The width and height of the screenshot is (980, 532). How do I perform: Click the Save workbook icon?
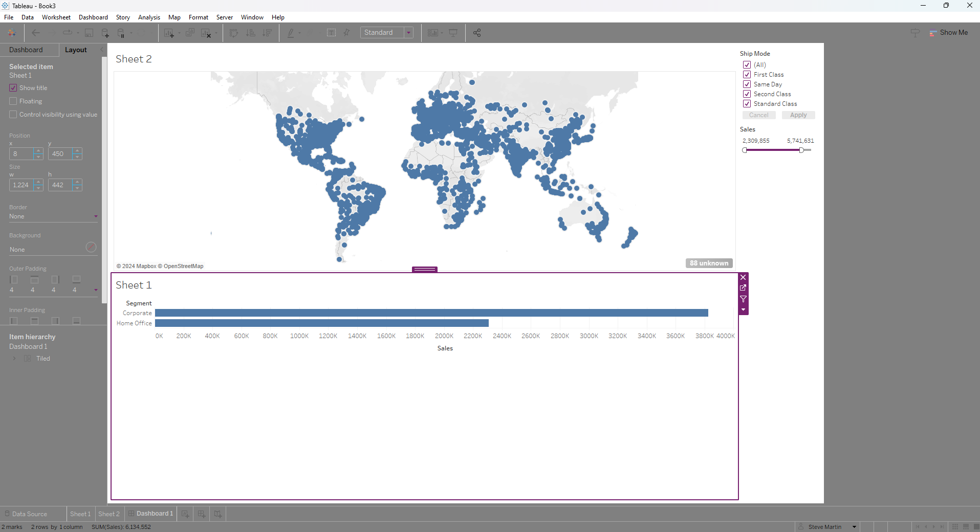89,32
